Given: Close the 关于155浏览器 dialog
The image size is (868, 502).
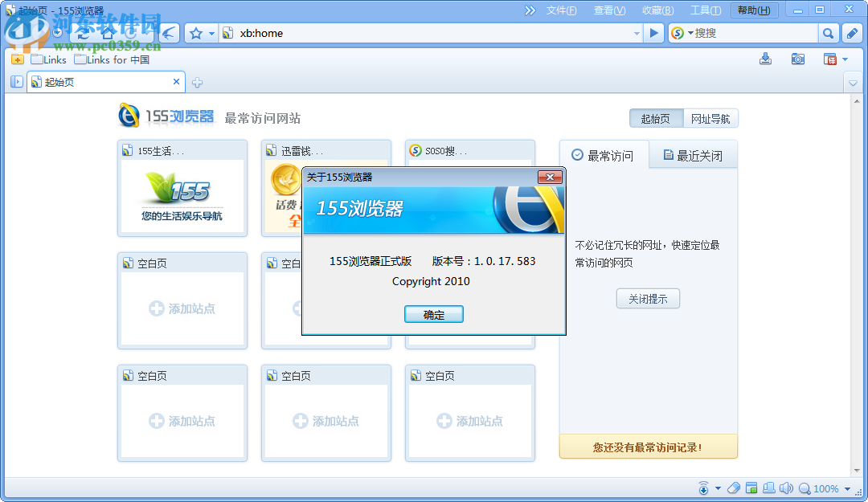Looking at the screenshot, I should [551, 178].
